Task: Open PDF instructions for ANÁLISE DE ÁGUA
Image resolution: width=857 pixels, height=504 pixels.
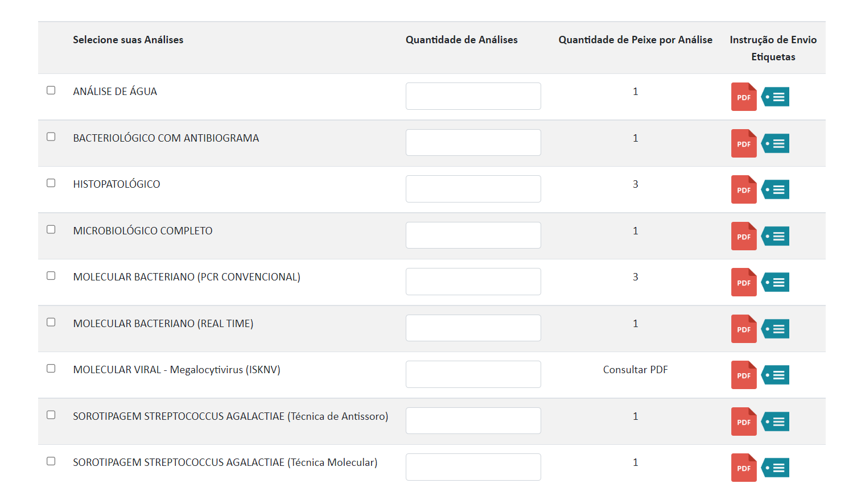Action: tap(743, 97)
